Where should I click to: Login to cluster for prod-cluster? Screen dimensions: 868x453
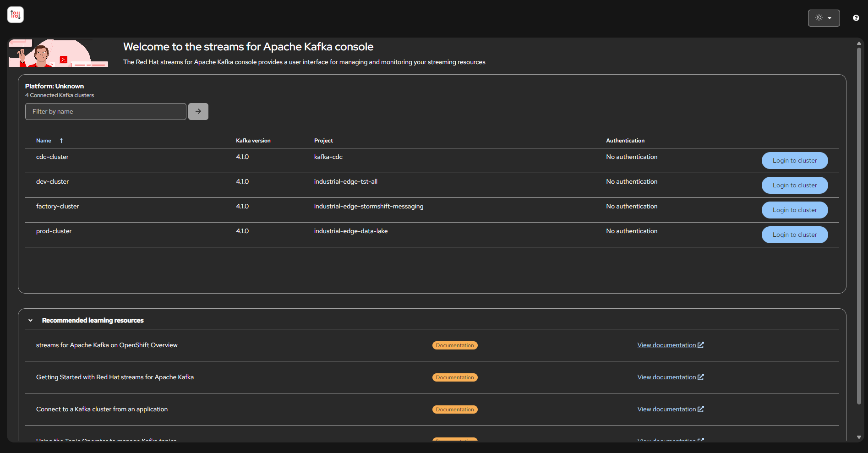[795, 235]
